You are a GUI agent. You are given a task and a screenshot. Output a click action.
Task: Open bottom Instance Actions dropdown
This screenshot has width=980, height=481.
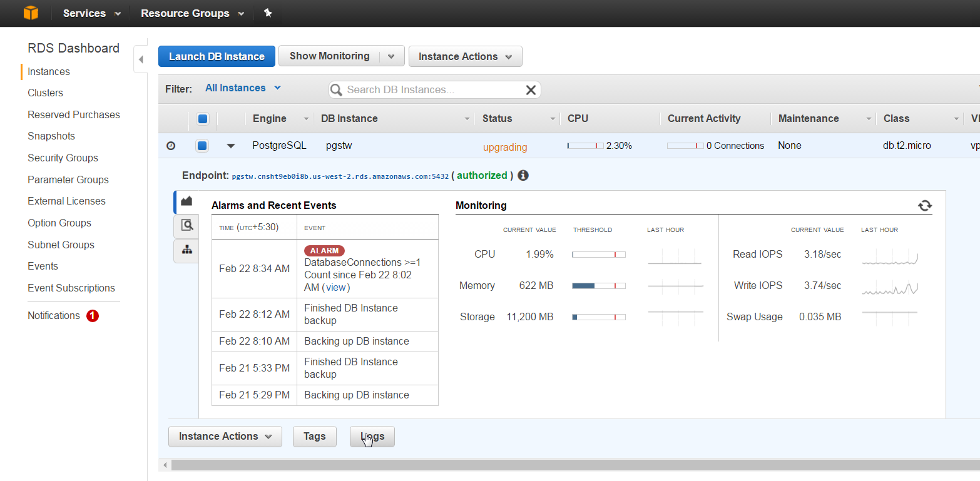(x=225, y=437)
